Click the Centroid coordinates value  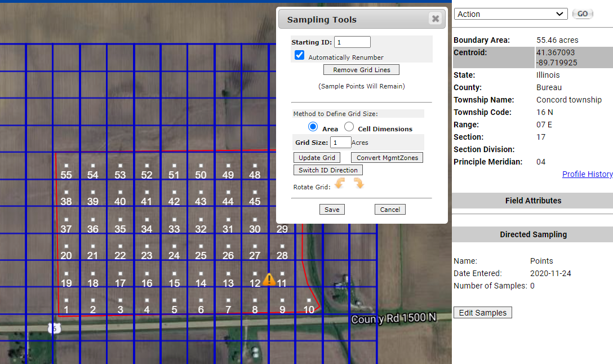556,57
